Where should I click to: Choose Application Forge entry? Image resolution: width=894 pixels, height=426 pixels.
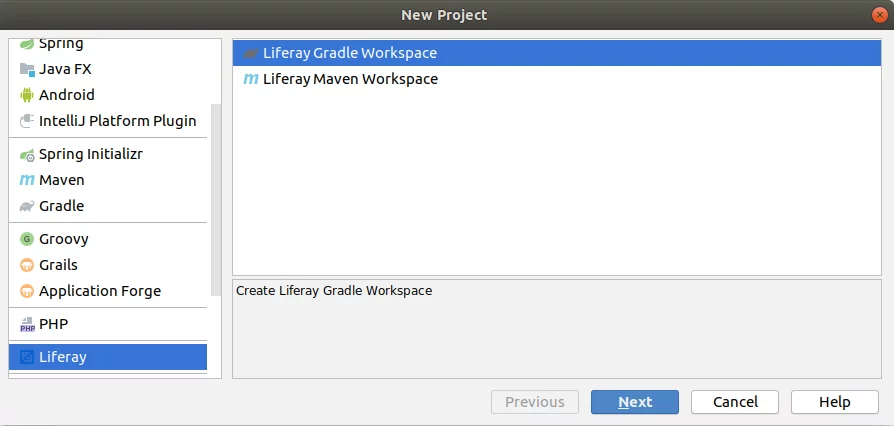108,291
